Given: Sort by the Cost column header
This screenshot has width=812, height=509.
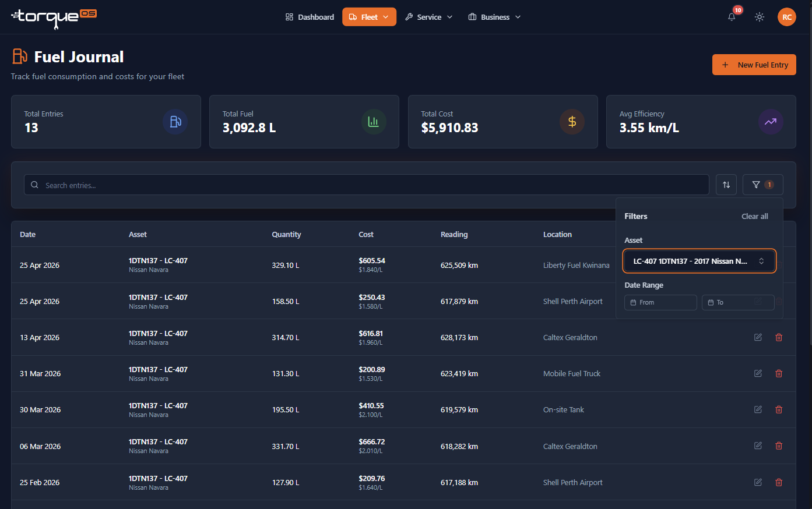Looking at the screenshot, I should tap(366, 234).
